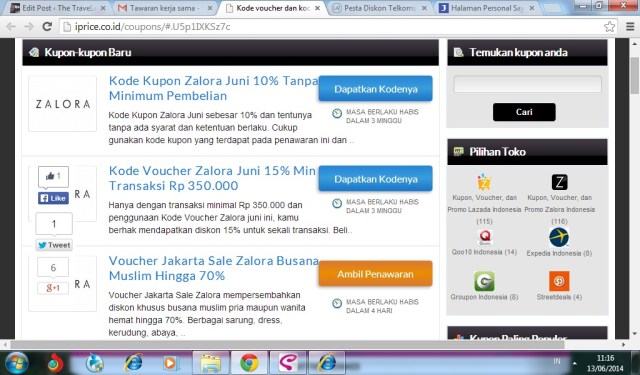Bookmark this page with the star icon

pos(609,27)
